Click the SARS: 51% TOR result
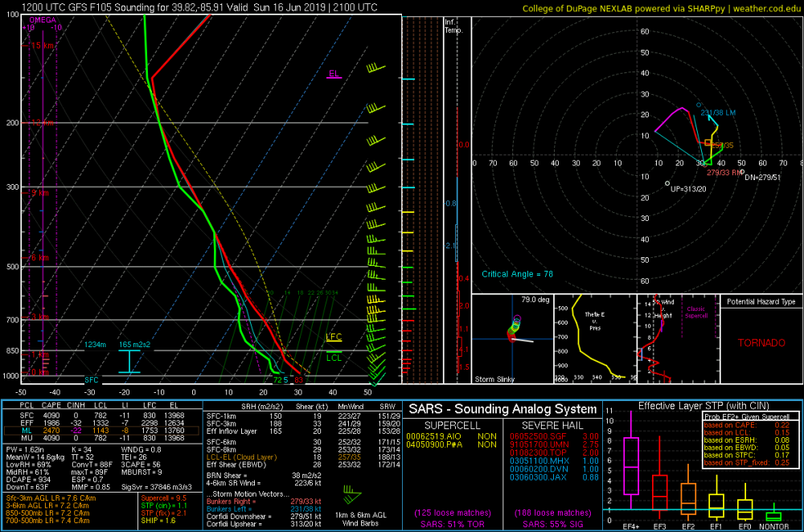The width and height of the screenshot is (804, 532). point(452,524)
